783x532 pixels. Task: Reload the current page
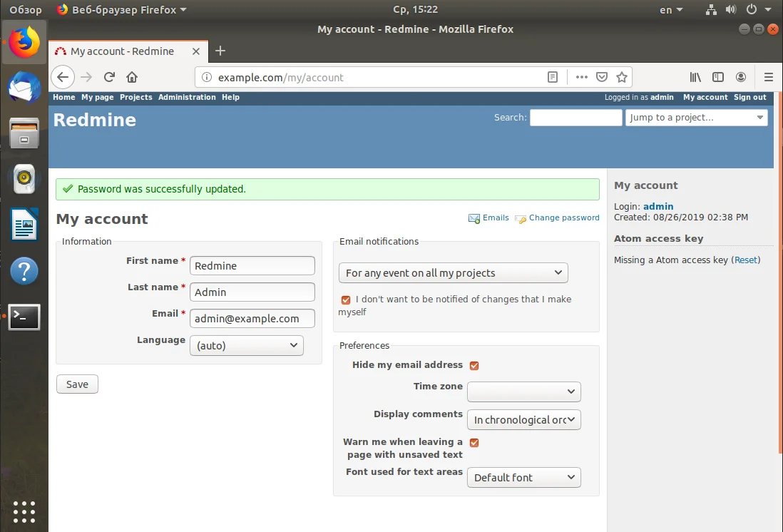[x=109, y=78]
